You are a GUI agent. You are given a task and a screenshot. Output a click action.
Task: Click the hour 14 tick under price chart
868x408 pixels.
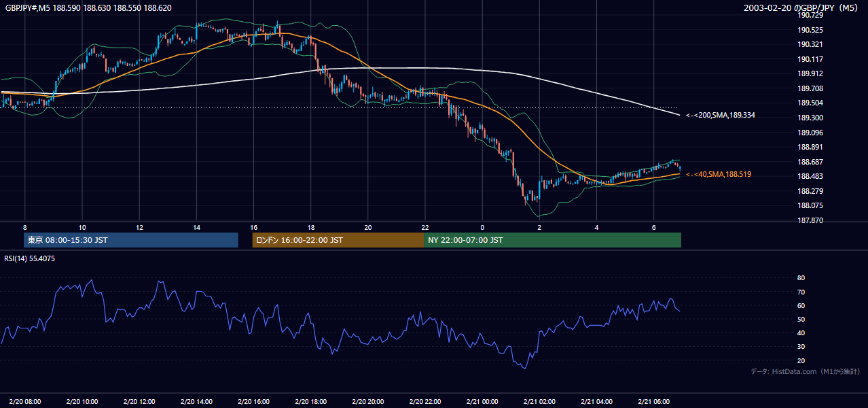coord(196,227)
